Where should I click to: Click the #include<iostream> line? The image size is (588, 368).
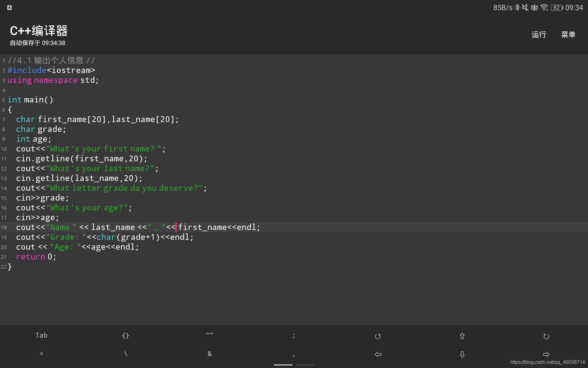click(51, 70)
